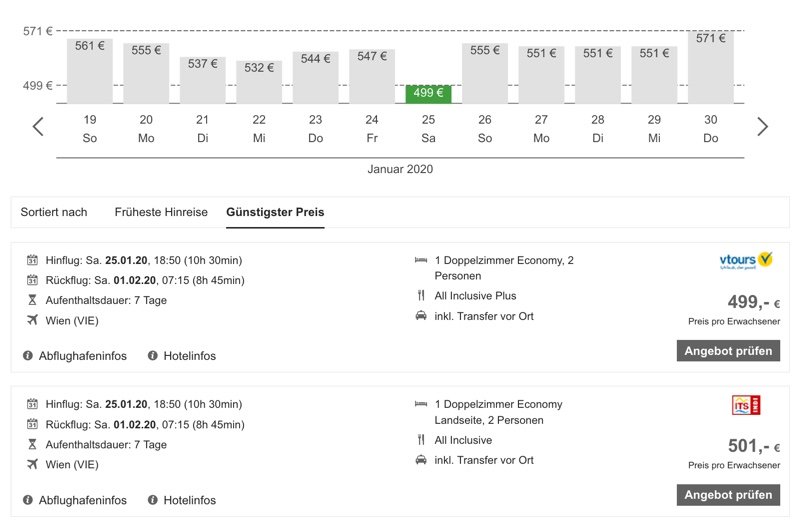Screen dimensions: 800x524
Task: Click info icon beside first Hotelinfos
Action: pyautogui.click(x=153, y=356)
